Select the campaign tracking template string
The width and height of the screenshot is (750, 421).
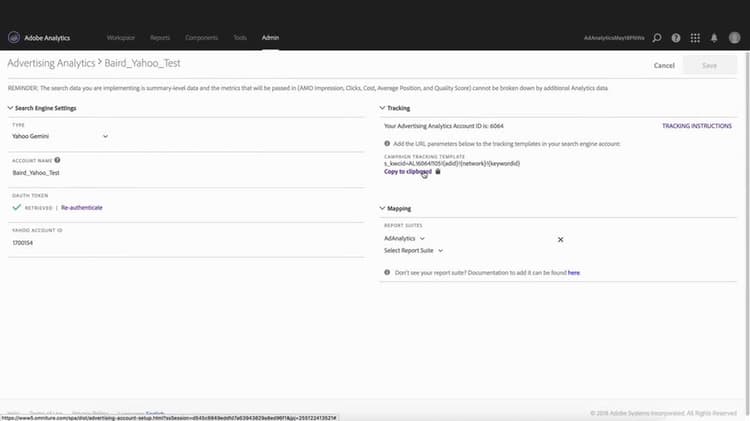click(x=452, y=164)
